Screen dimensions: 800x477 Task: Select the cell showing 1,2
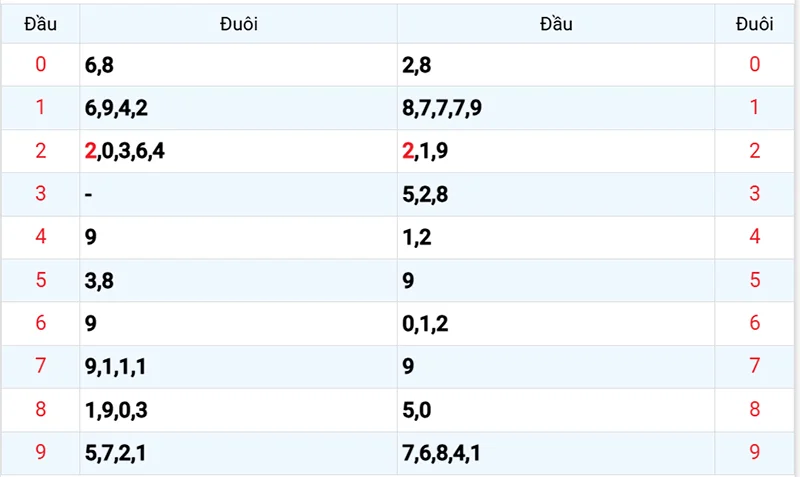coord(417,237)
